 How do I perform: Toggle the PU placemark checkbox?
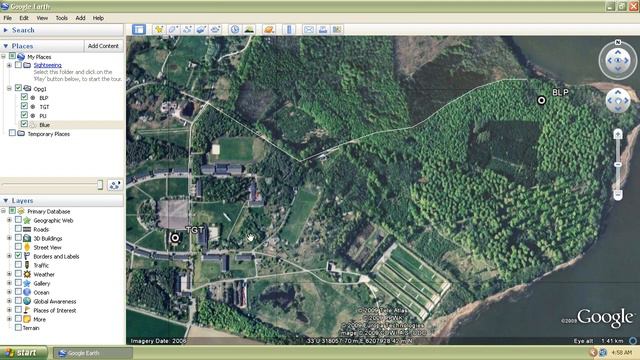coord(24,115)
